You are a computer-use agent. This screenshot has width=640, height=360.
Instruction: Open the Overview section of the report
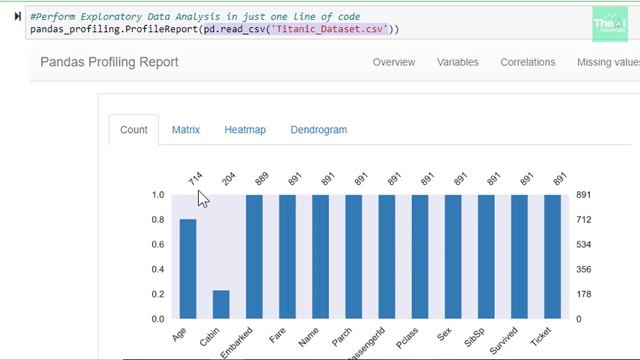tap(394, 62)
